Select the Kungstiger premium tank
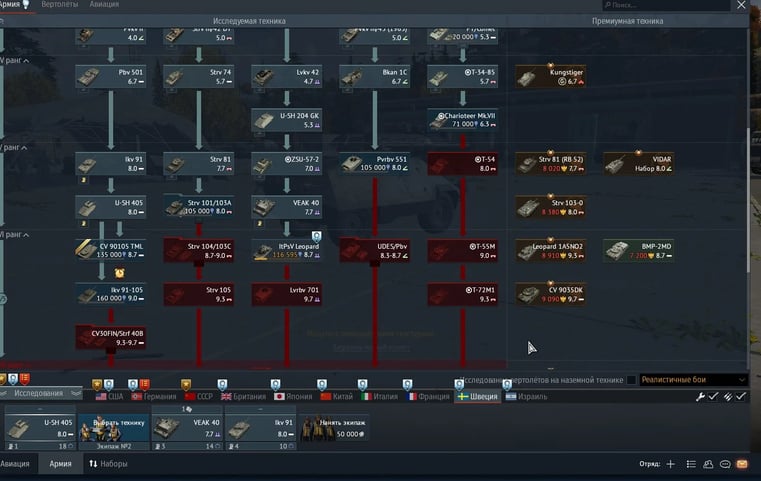This screenshot has height=481, width=761. (x=551, y=76)
